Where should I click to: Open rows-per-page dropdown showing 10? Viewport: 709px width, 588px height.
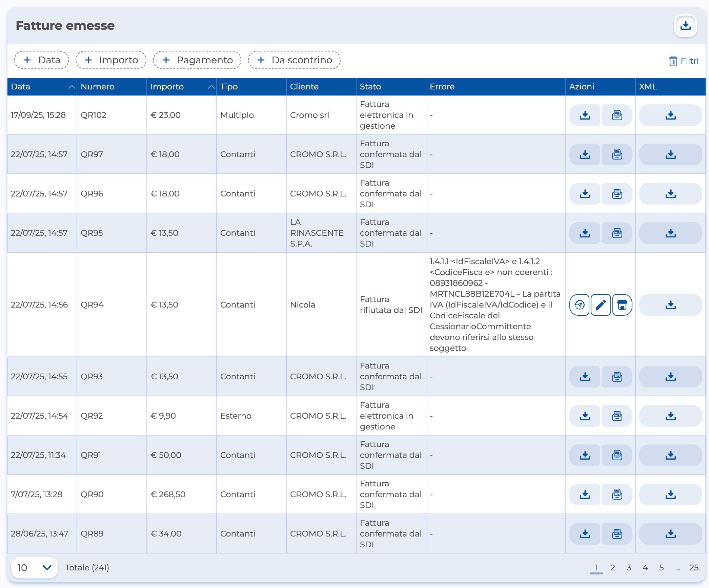click(x=34, y=568)
